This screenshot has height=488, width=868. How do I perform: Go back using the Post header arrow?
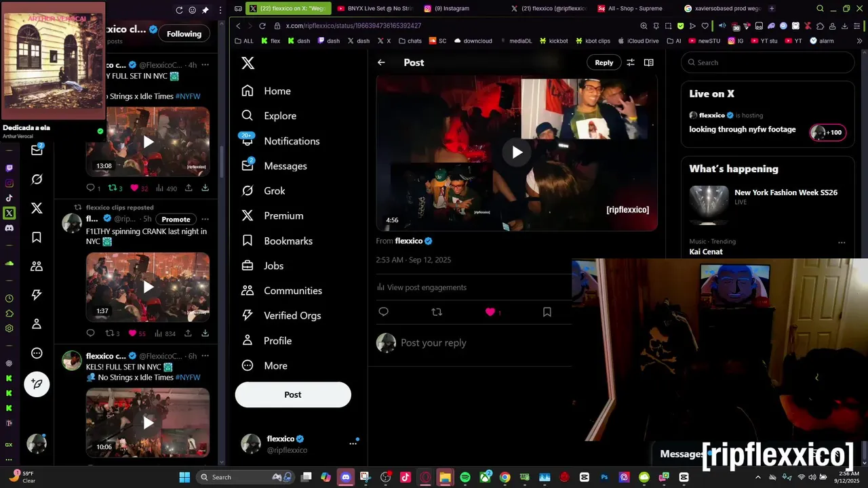point(381,62)
